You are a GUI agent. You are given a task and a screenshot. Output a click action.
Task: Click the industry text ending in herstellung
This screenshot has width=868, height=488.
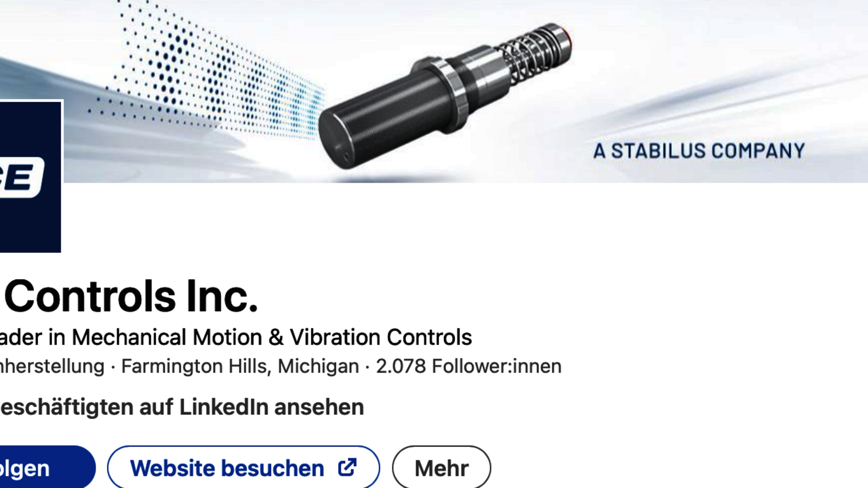(52, 367)
